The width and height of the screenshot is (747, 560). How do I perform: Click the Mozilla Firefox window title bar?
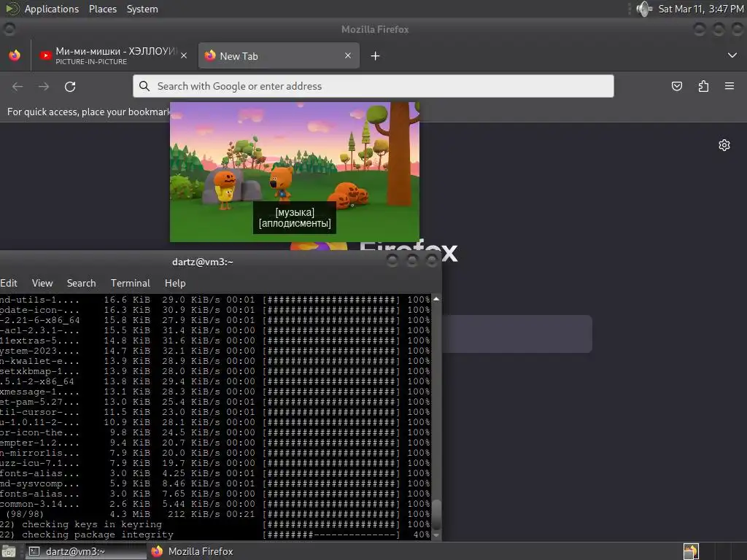pos(375,29)
